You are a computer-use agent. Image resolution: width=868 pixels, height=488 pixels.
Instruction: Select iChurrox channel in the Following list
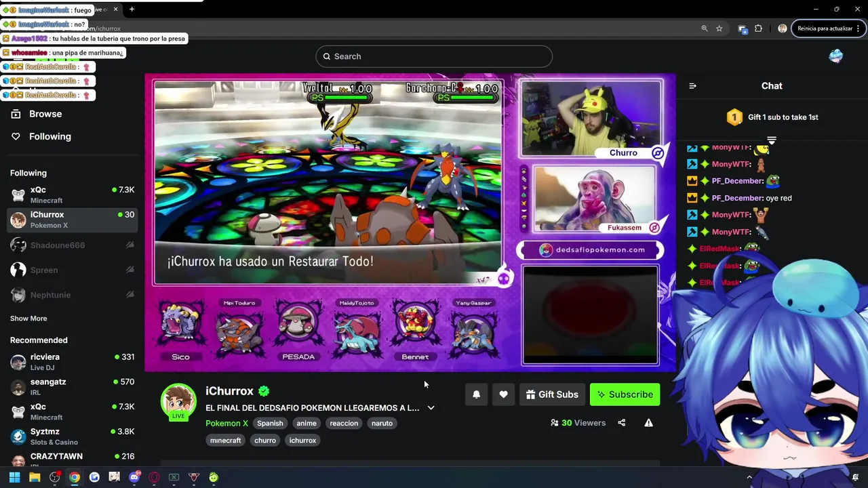click(x=72, y=220)
